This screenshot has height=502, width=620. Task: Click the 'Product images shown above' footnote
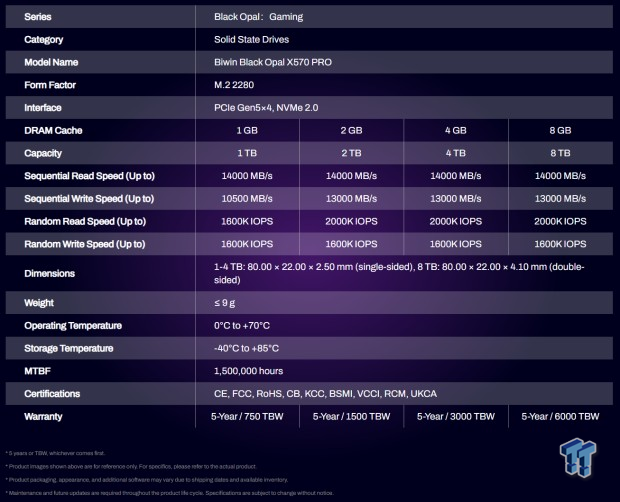131,467
